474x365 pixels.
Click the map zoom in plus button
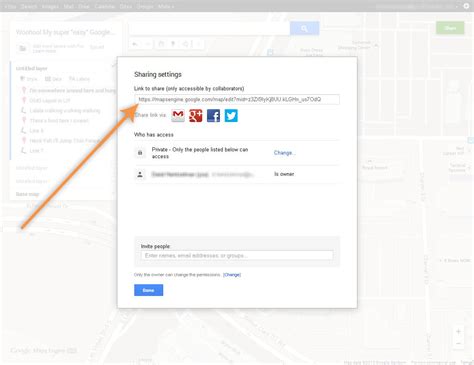[458, 331]
